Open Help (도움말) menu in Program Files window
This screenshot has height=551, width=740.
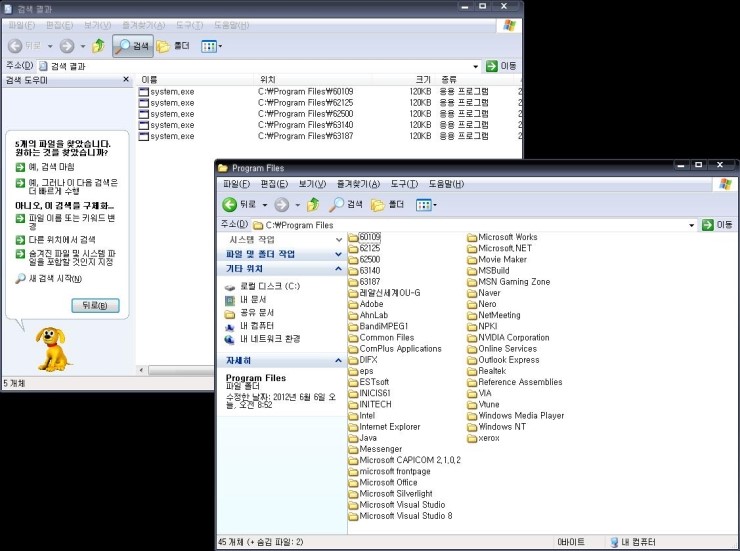[x=446, y=184]
